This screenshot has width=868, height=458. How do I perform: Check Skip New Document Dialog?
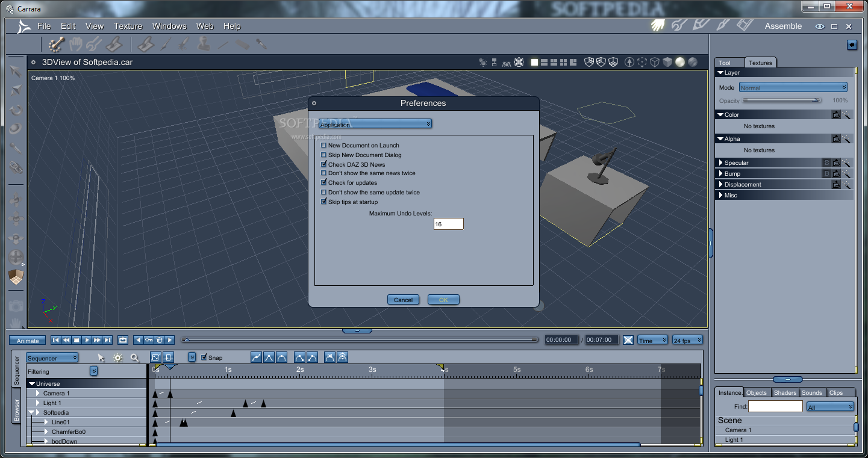pos(324,155)
